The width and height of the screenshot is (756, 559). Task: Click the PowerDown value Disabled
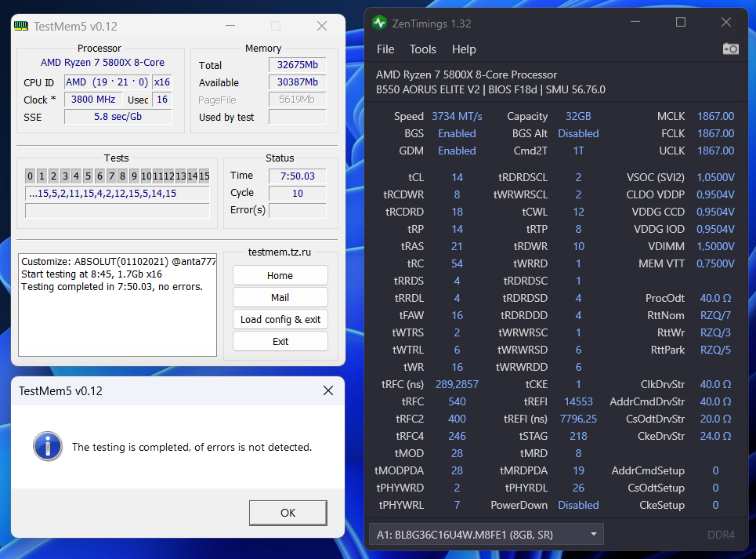pos(578,505)
